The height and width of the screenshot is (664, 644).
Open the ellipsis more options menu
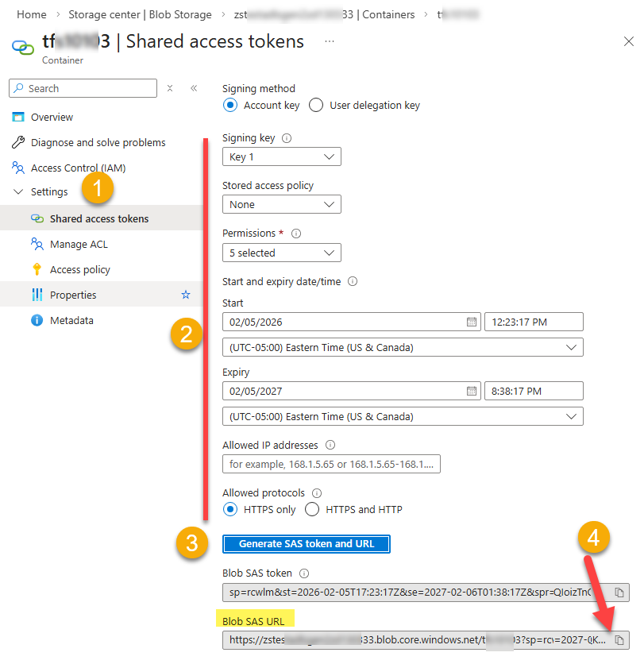click(330, 41)
